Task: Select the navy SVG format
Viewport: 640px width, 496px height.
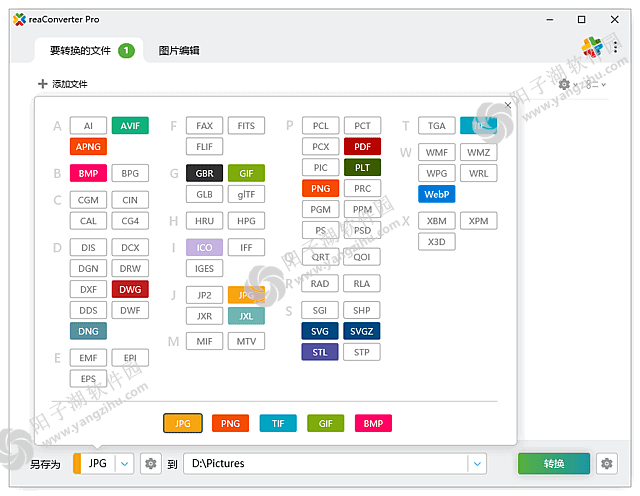Action: coord(320,331)
